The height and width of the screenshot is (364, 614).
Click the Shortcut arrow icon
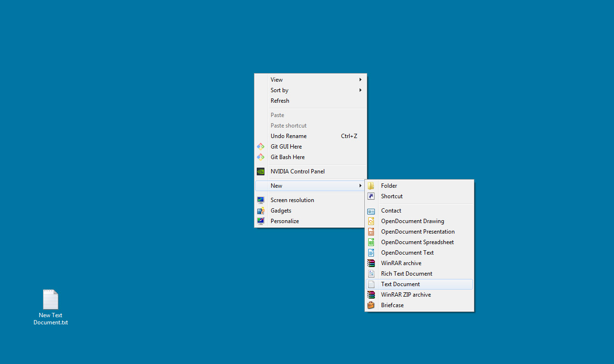pos(371,196)
